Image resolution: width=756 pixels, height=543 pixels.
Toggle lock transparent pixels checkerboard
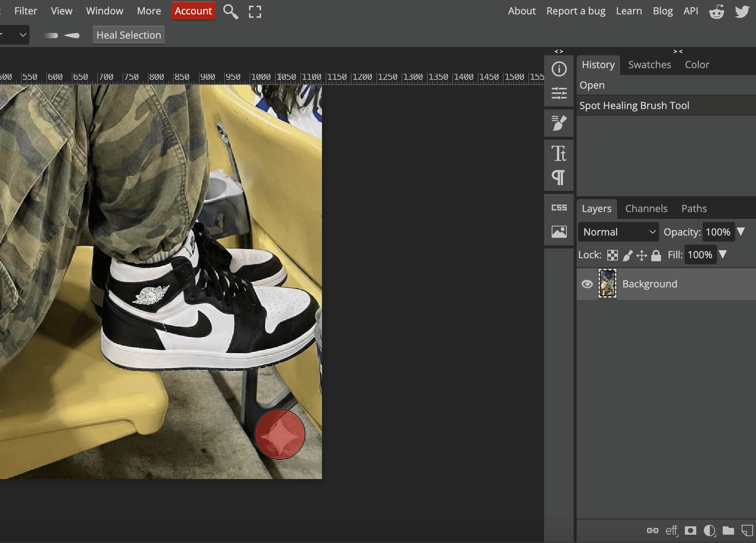coord(612,255)
